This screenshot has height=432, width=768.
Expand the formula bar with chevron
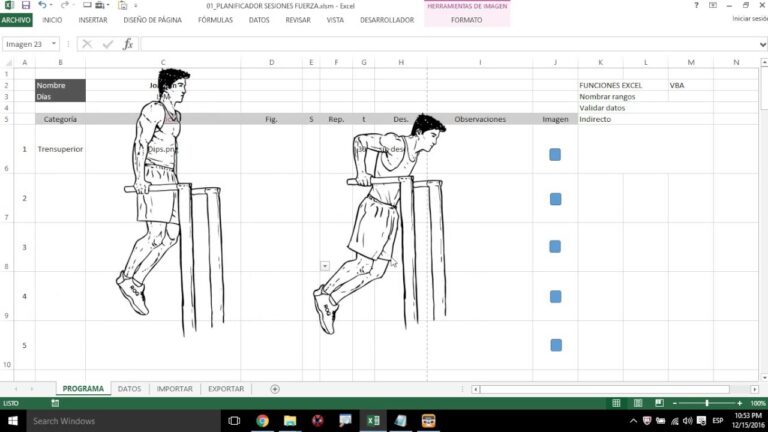tap(762, 44)
